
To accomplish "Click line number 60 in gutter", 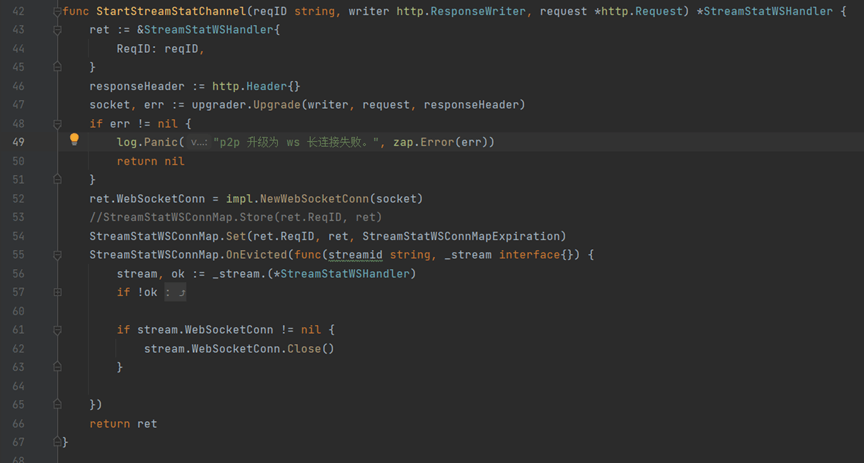I will pyautogui.click(x=18, y=311).
